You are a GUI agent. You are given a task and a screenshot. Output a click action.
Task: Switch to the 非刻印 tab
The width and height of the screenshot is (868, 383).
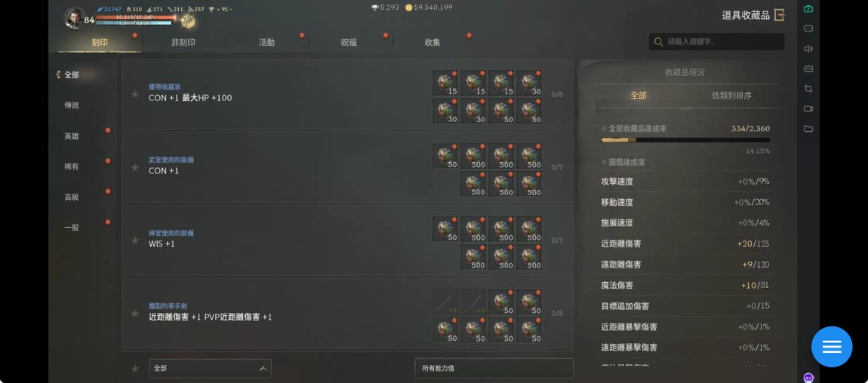click(x=183, y=42)
